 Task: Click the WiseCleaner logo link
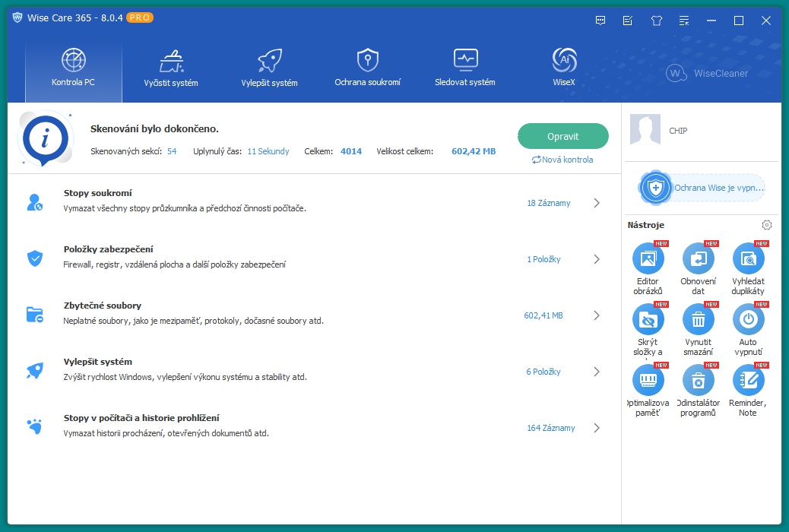click(x=706, y=74)
